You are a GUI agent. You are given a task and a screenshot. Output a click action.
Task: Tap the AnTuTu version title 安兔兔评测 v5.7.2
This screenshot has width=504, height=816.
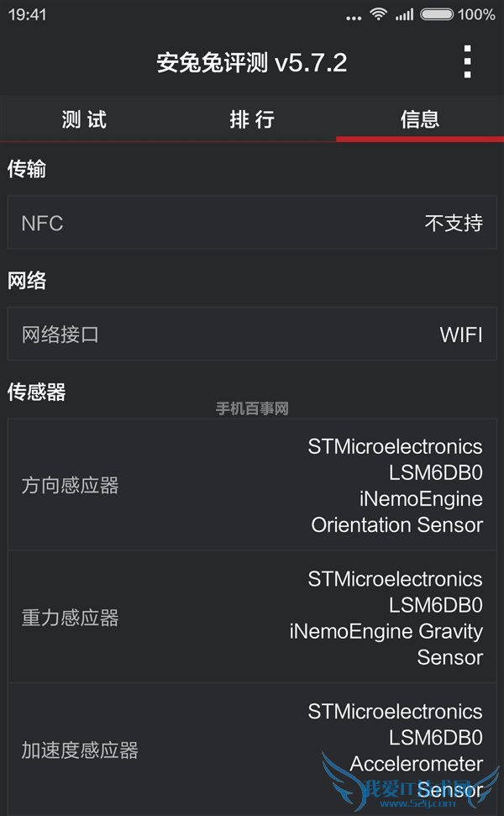(x=252, y=63)
